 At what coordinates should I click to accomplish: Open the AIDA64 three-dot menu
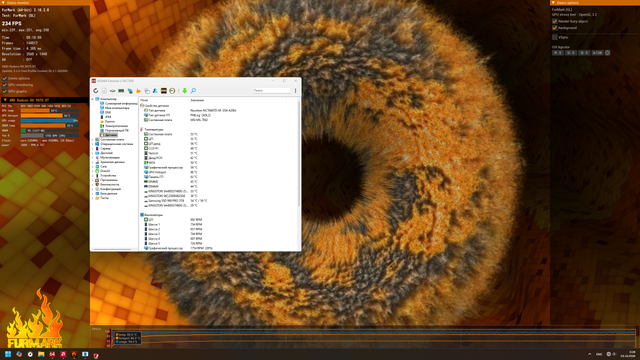[296, 91]
